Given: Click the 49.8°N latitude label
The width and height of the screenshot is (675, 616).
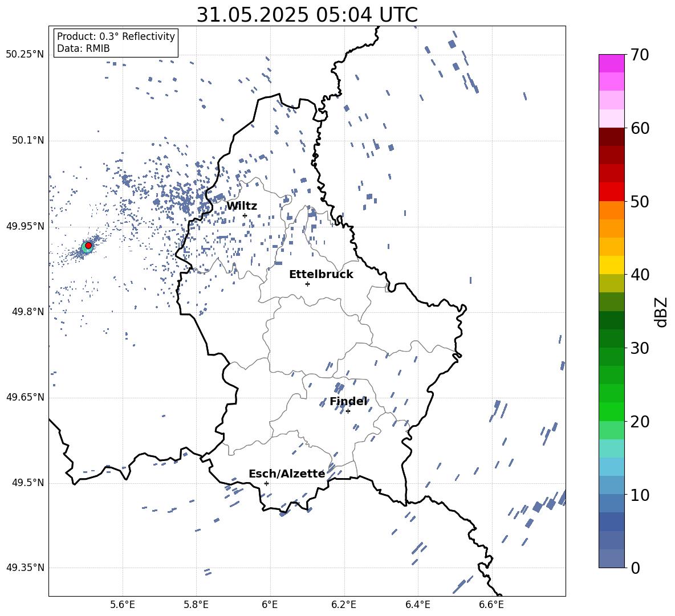Looking at the screenshot, I should (x=28, y=312).
